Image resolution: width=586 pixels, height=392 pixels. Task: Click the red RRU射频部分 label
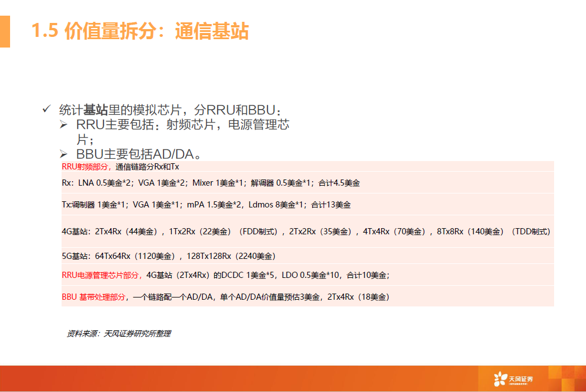[x=87, y=167]
